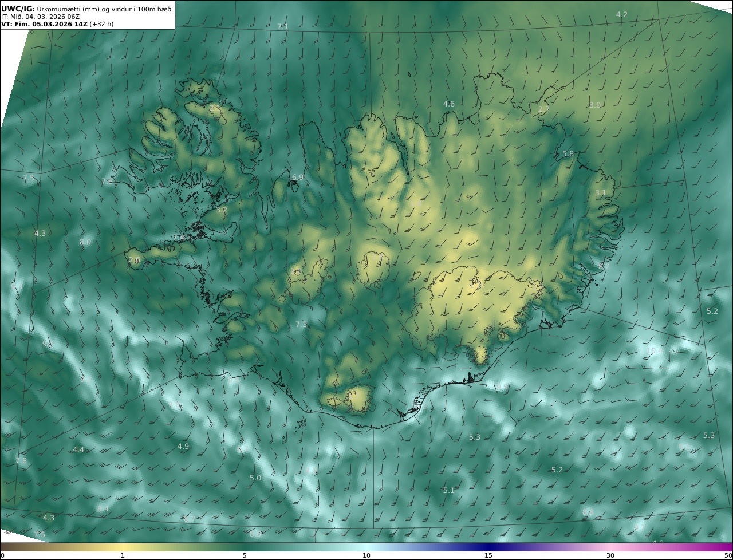Click the VT: Fim. 05.03.2026 14Z line
The height and width of the screenshot is (560, 733).
pos(44,25)
